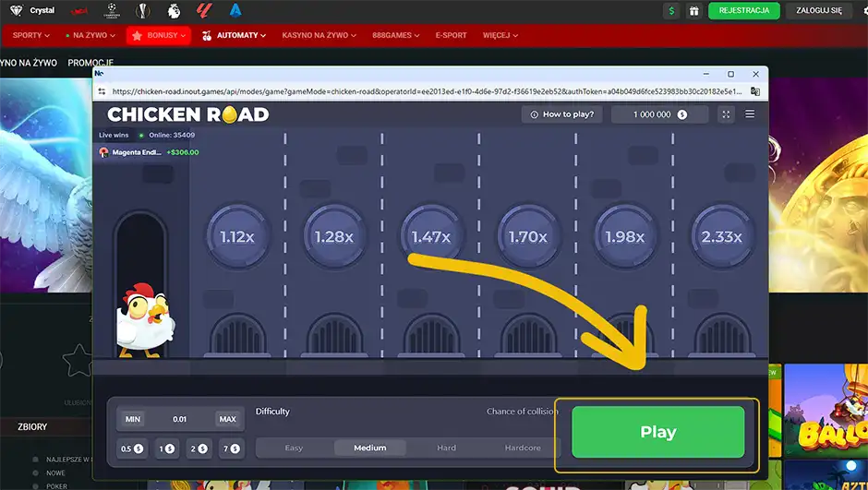Screen dimensions: 868x490
Task: Select Hard difficulty
Action: 446,448
